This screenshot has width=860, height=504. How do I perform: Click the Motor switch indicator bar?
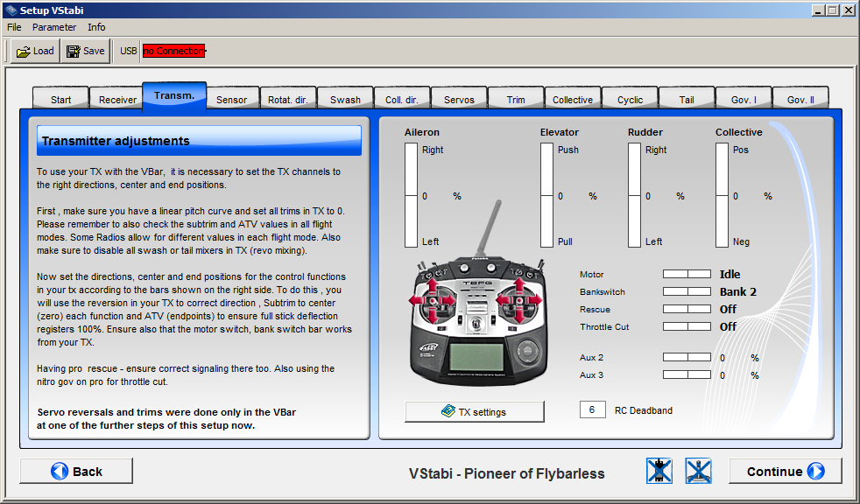coord(687,274)
